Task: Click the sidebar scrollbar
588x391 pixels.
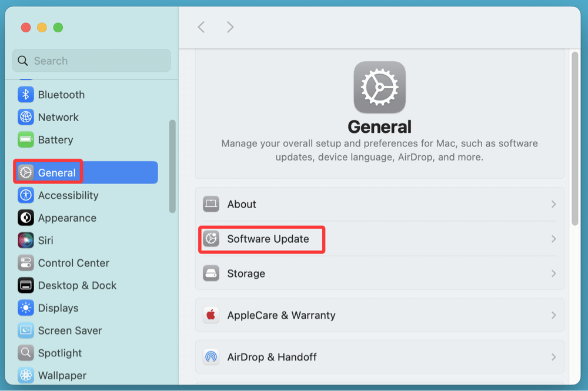Action: click(172, 165)
